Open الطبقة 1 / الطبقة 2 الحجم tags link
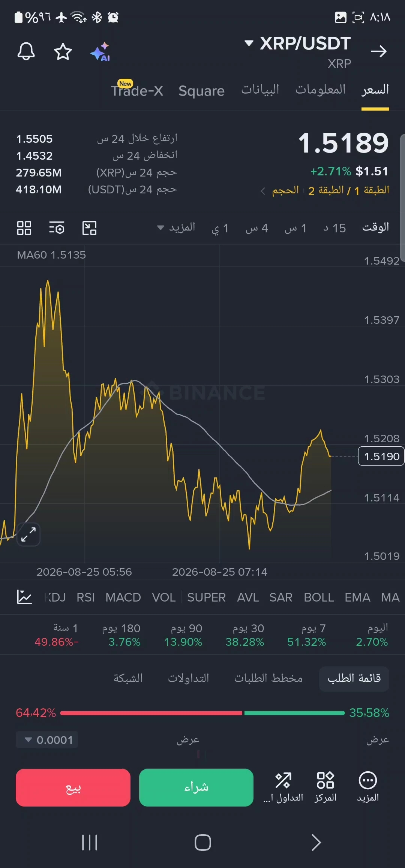This screenshot has height=868, width=405. [x=325, y=190]
